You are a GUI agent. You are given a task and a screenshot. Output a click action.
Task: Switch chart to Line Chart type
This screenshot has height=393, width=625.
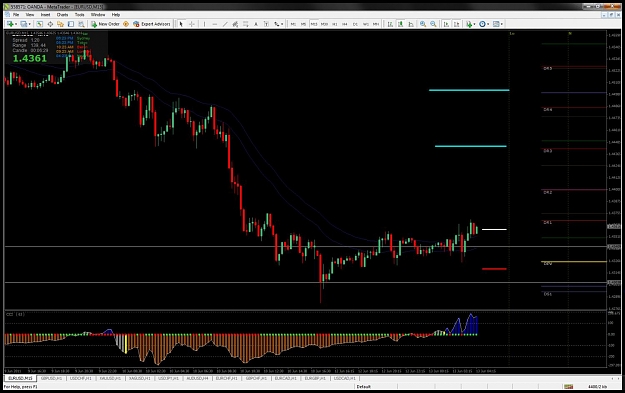(x=411, y=24)
